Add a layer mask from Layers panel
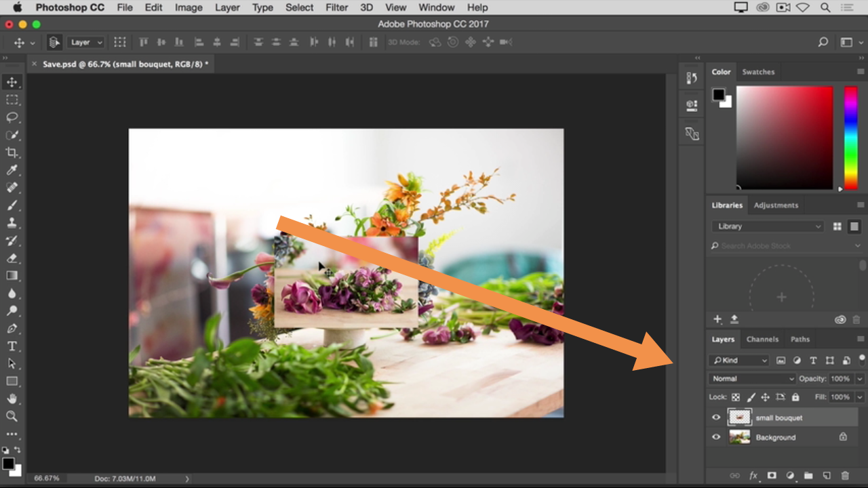Viewport: 868px width, 488px height. tap(772, 476)
